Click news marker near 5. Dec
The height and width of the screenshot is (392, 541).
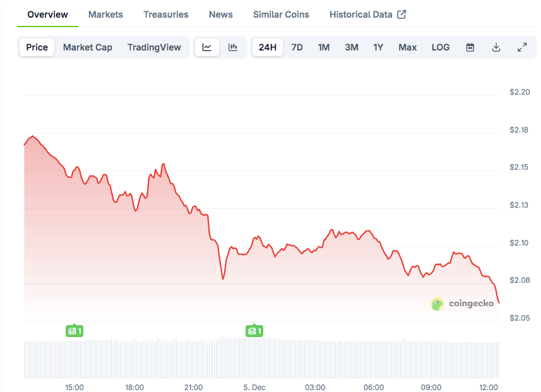coord(254,331)
